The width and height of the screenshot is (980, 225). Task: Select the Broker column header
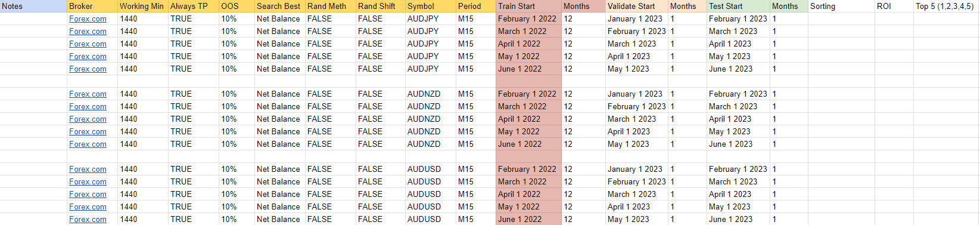pos(92,6)
